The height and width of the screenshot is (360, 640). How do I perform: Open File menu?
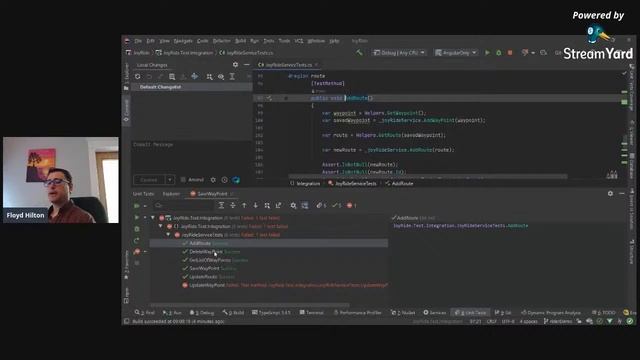[138, 41]
